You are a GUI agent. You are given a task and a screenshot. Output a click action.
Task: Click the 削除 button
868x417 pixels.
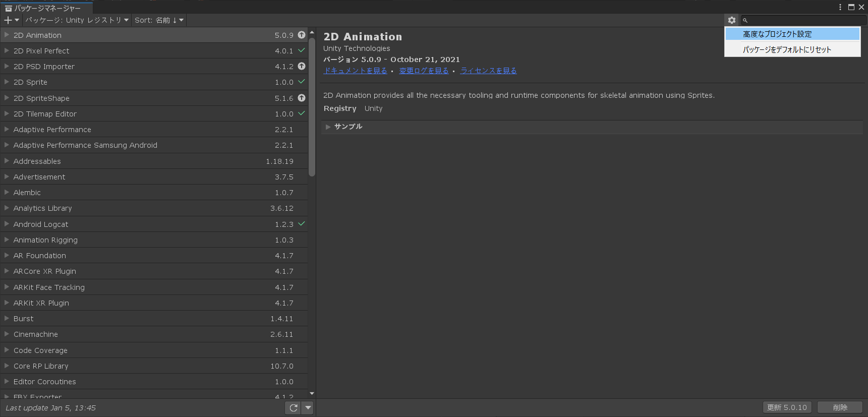(x=840, y=407)
